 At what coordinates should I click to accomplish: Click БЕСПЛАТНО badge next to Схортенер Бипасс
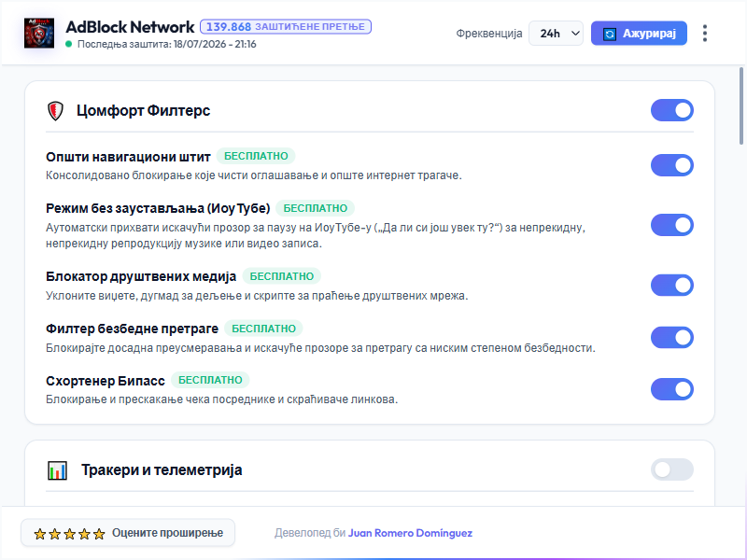210,380
